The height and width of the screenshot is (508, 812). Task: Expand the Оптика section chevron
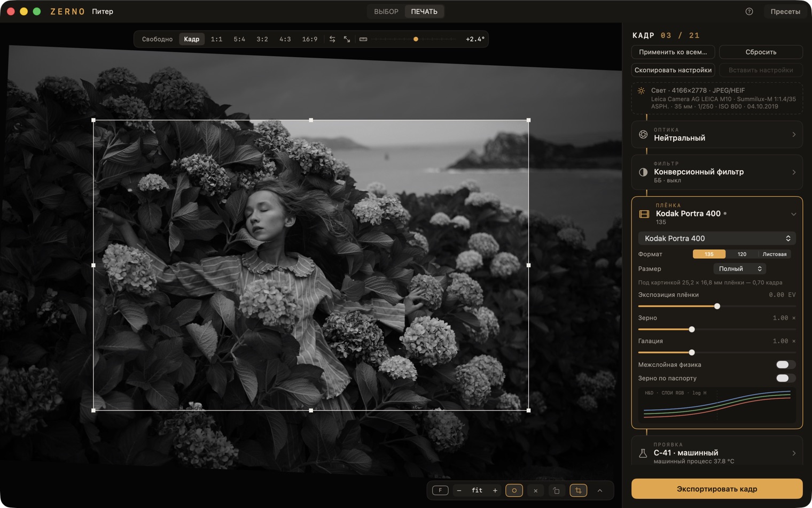[x=794, y=134]
